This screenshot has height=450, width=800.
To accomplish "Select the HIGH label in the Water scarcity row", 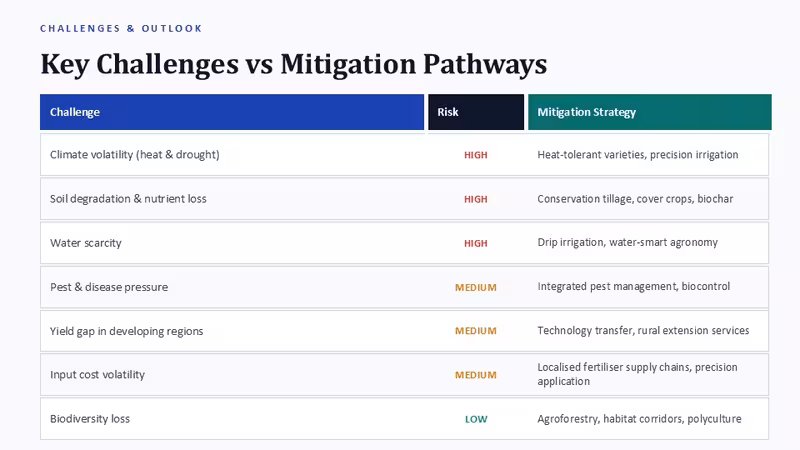I will 476,243.
